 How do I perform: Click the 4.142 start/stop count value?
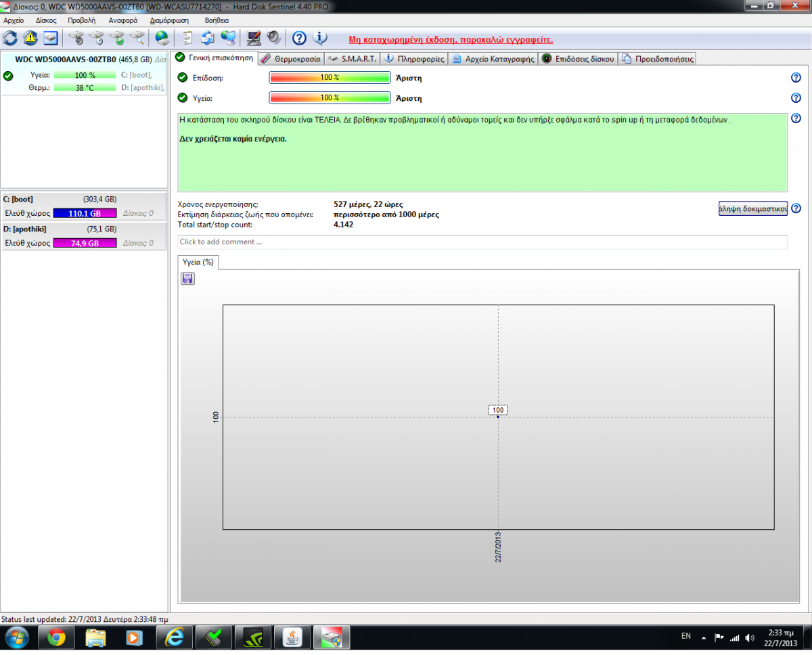344,225
